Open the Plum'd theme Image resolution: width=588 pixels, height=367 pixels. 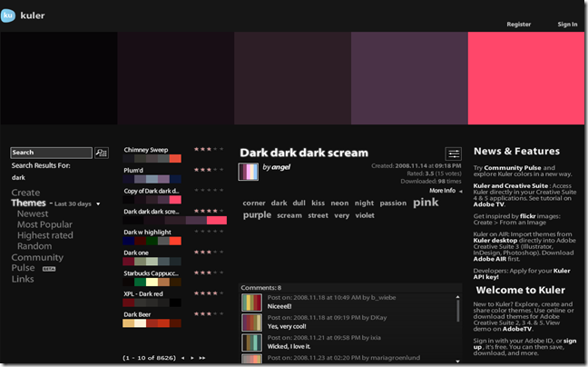(x=133, y=171)
